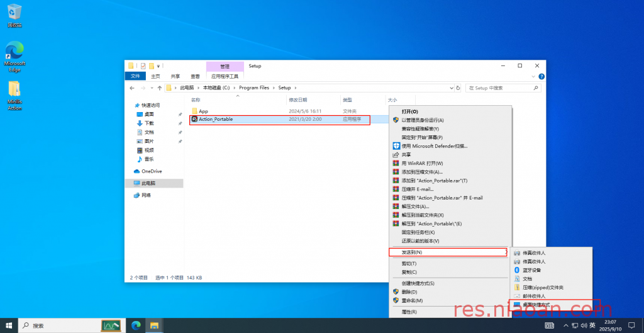Open the 文件 ribbon tab
The height and width of the screenshot is (333, 644).
click(135, 76)
